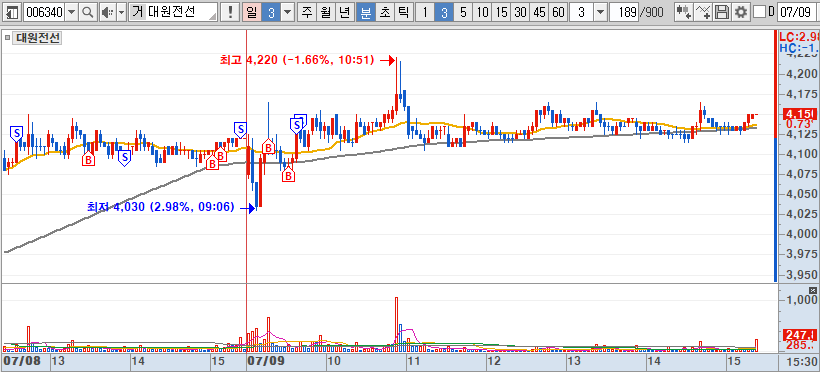Click the custom interval field showing 3
Viewport: 820px width, 372px height.
(x=582, y=12)
